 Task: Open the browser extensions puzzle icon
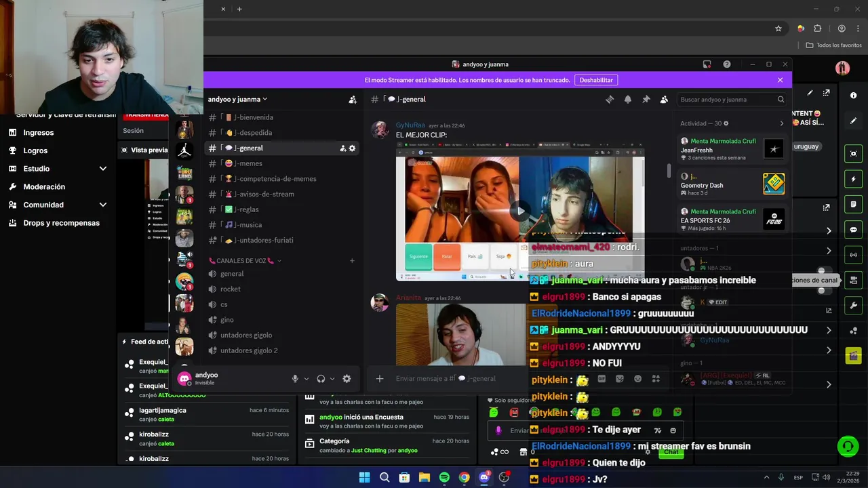(817, 28)
